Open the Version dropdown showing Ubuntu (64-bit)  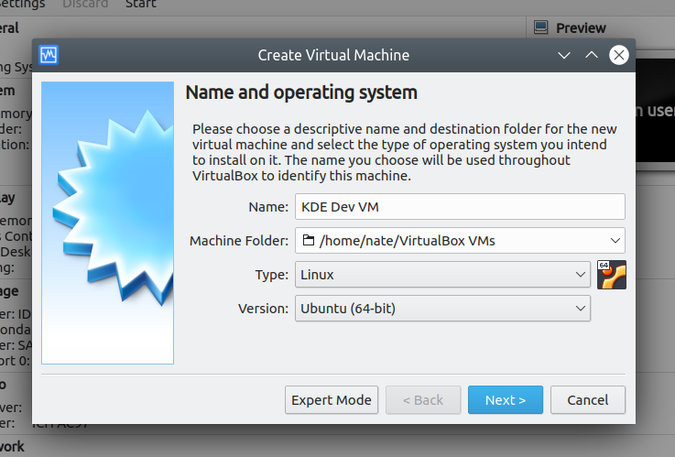(x=442, y=309)
